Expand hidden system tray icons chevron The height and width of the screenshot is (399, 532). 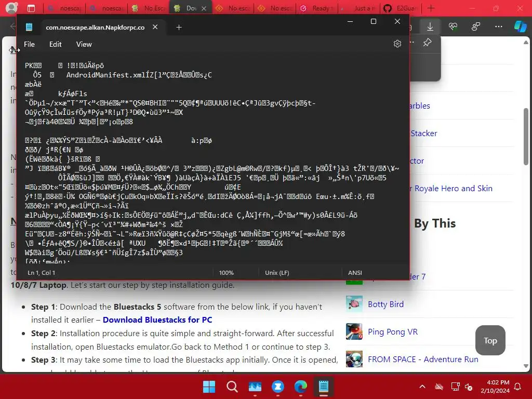(x=422, y=387)
